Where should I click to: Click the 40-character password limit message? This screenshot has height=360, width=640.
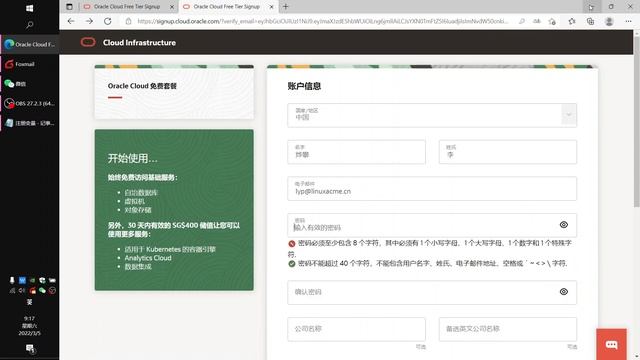(428, 263)
